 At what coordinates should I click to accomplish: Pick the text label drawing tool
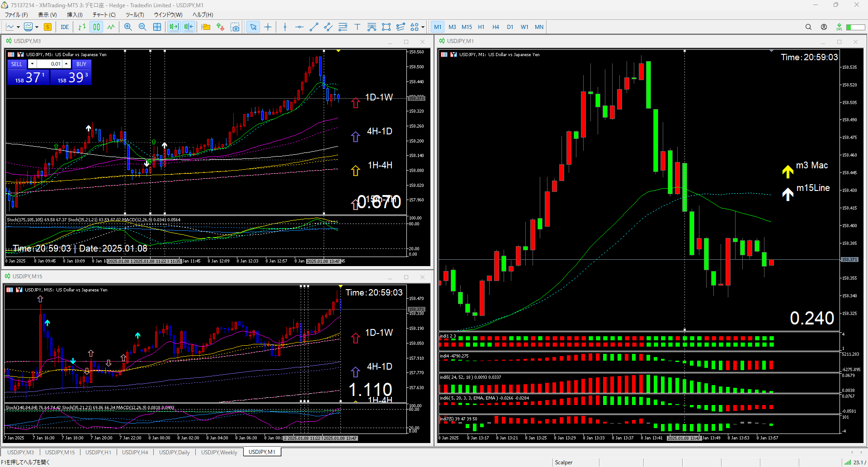[x=357, y=27]
